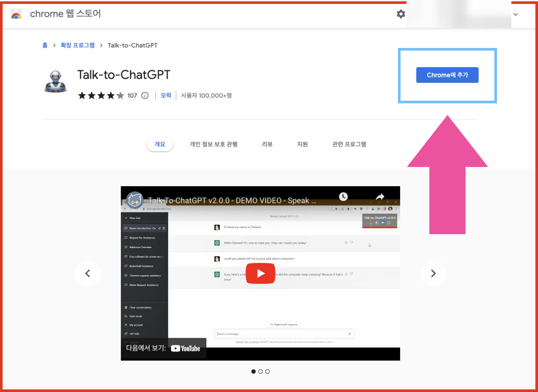This screenshot has height=392, width=538.
Task: Click the video share arrow icon
Action: [x=380, y=196]
